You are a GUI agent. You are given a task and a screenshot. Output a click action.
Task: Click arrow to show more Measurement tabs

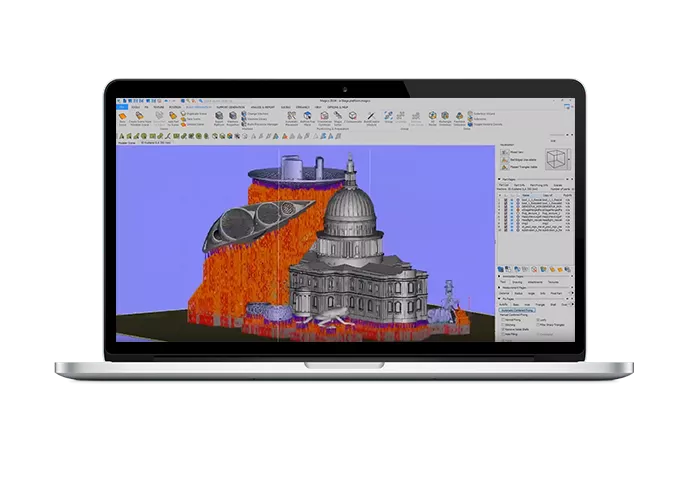coord(573,293)
